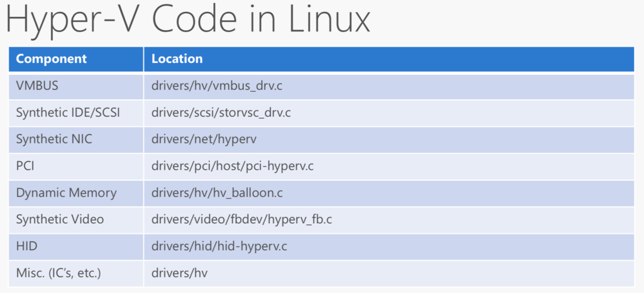Click the path "drivers/pci/host/pci-hyperv.c"
This screenshot has width=644, height=293.
[233, 166]
